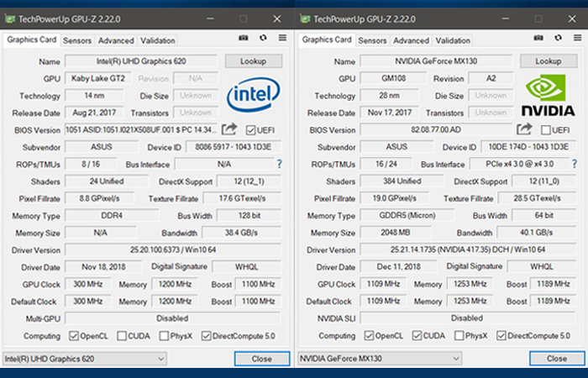The height and width of the screenshot is (378, 588).
Task: Switch to Sensors tab in Intel window
Action: coord(77,40)
